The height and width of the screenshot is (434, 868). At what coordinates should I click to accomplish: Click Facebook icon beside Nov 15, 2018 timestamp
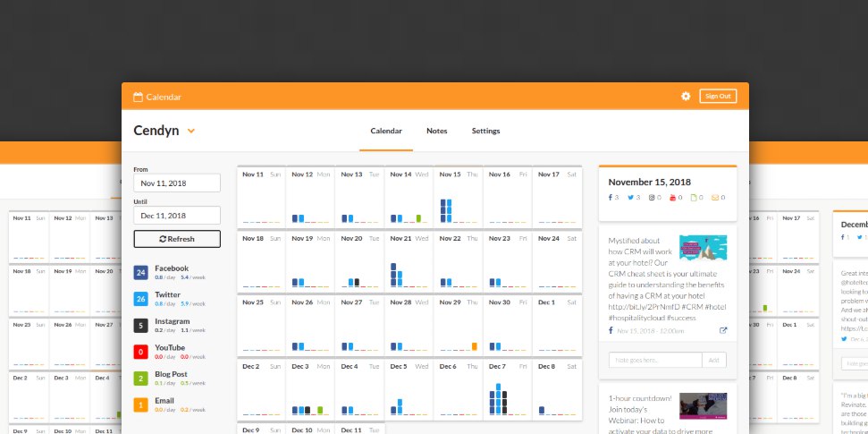tap(611, 331)
